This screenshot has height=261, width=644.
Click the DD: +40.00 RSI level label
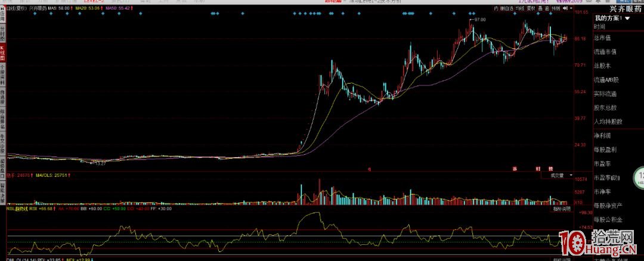138,208
